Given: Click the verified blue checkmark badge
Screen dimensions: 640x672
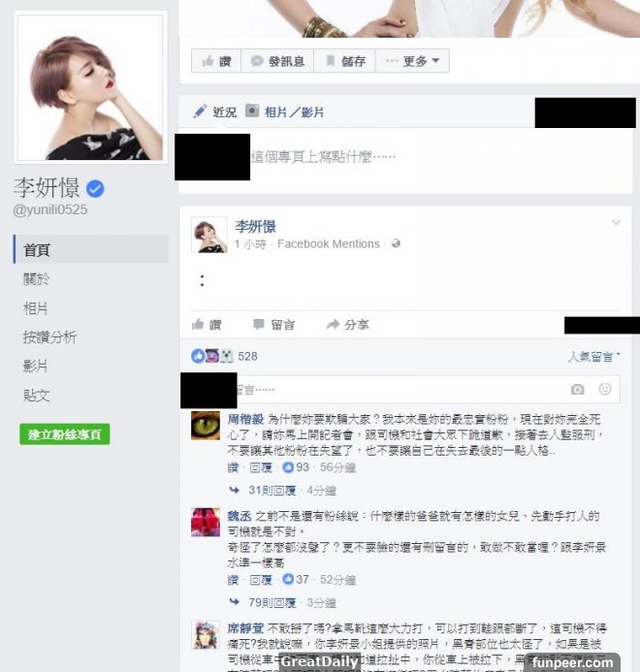Looking at the screenshot, I should 95,188.
